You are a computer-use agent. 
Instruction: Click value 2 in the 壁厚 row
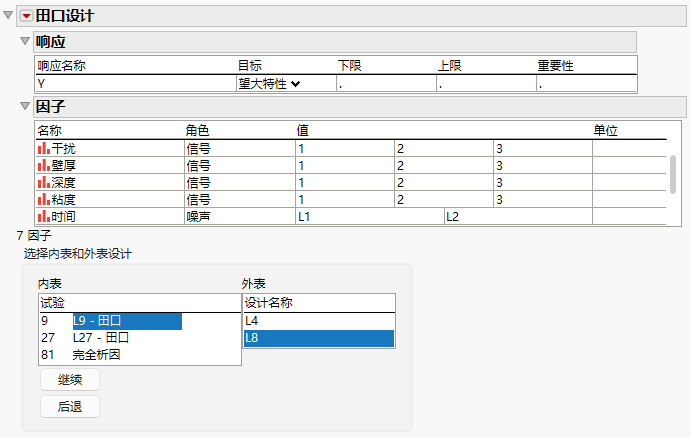444,166
